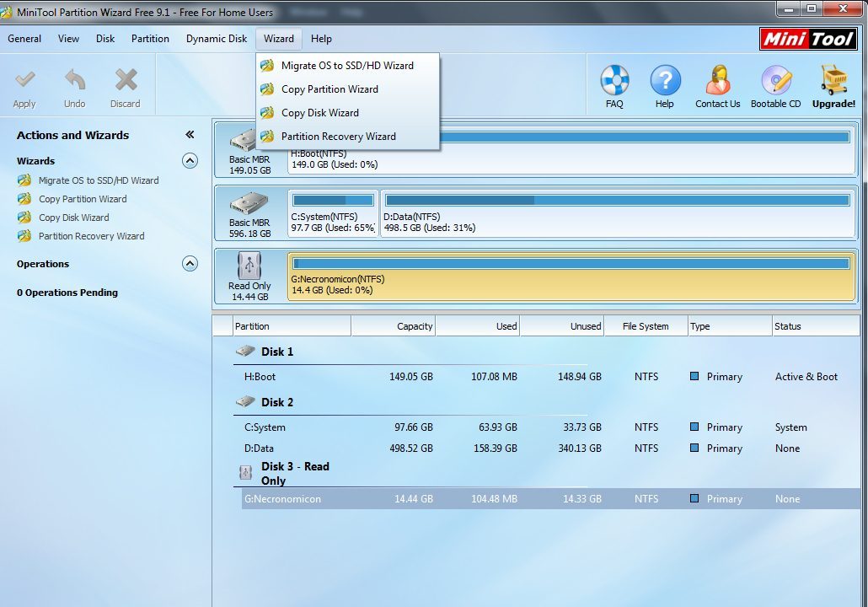Image resolution: width=868 pixels, height=607 pixels.
Task: Close the open Wizard menu
Action: (x=279, y=39)
